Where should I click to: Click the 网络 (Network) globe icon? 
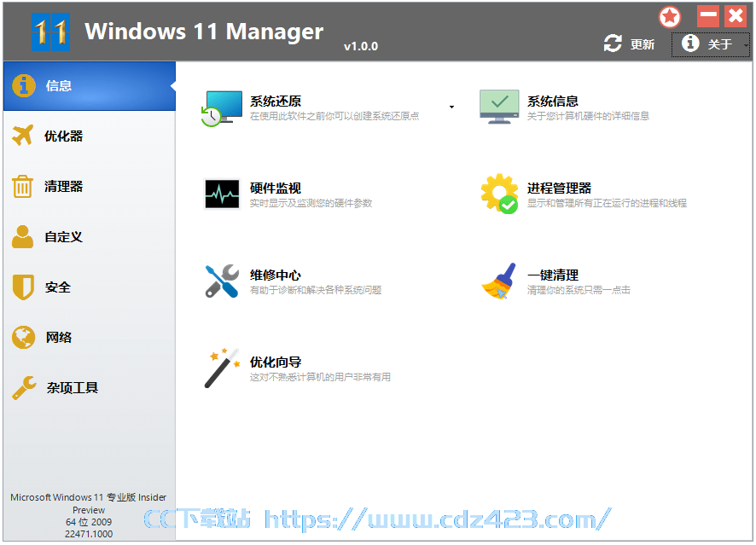pyautogui.click(x=23, y=337)
